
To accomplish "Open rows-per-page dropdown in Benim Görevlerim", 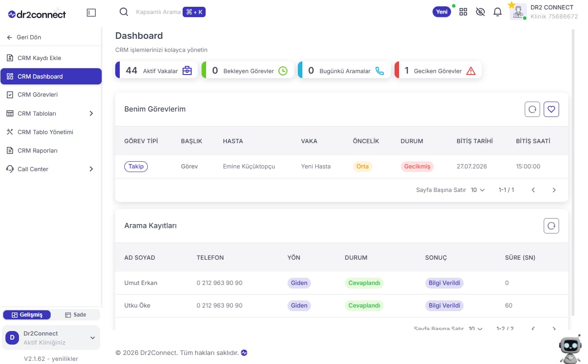I will click(x=478, y=190).
